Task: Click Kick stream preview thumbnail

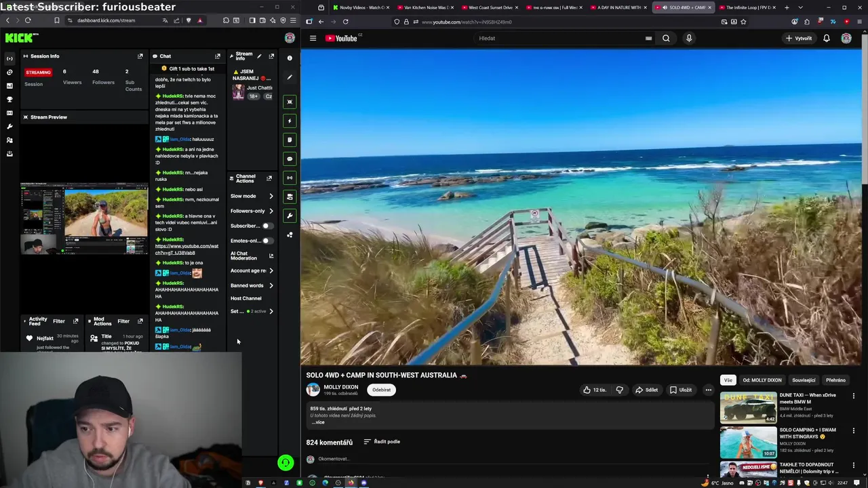Action: point(84,219)
